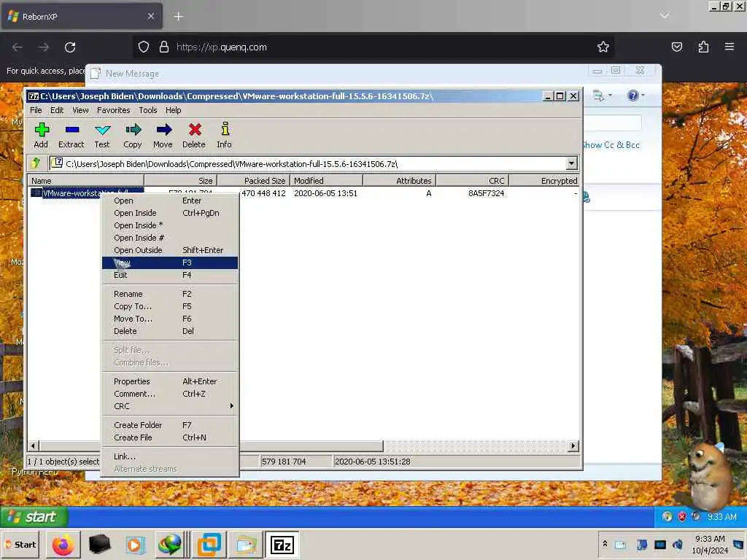
Task: Click the help icon in New Message window
Action: point(633,96)
